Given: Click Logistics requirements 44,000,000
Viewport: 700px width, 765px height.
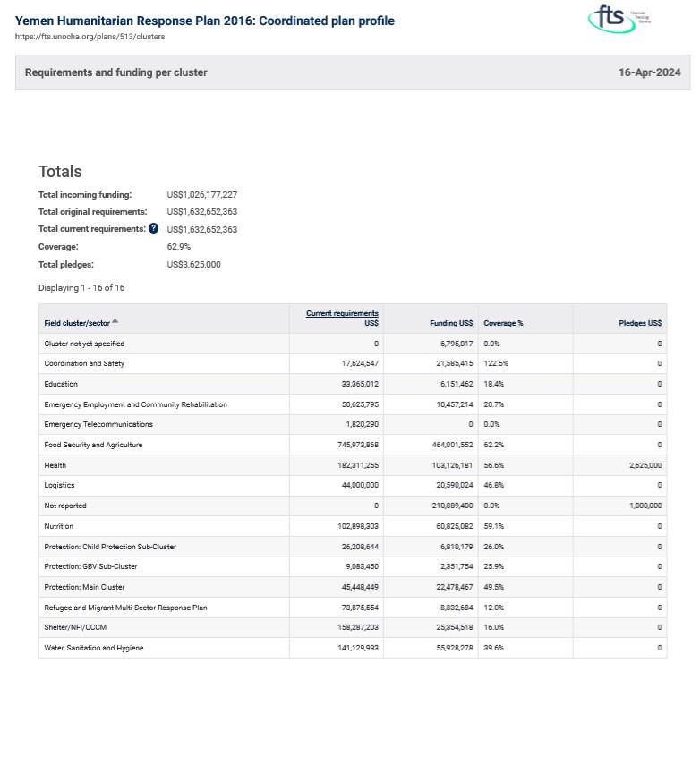Looking at the screenshot, I should pos(360,486).
